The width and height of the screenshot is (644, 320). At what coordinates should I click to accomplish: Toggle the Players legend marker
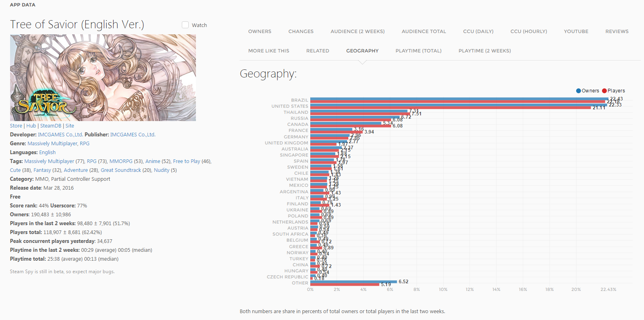604,91
